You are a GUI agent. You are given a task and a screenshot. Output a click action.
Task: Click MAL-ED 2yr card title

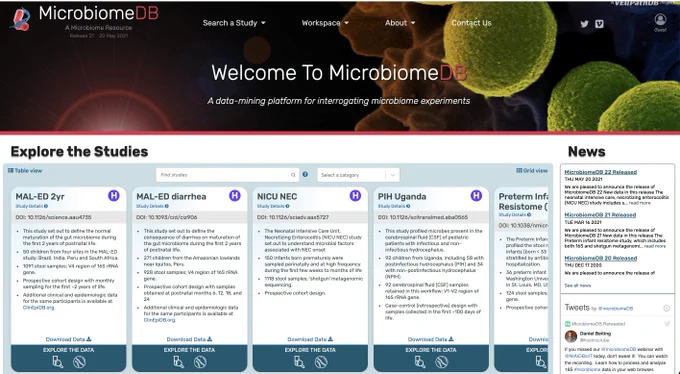click(40, 196)
